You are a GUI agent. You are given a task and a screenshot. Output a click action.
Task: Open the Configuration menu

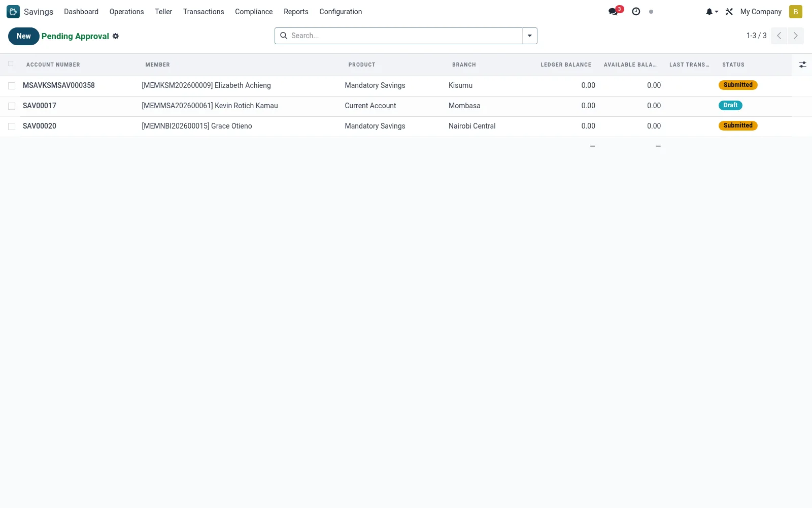[341, 12]
